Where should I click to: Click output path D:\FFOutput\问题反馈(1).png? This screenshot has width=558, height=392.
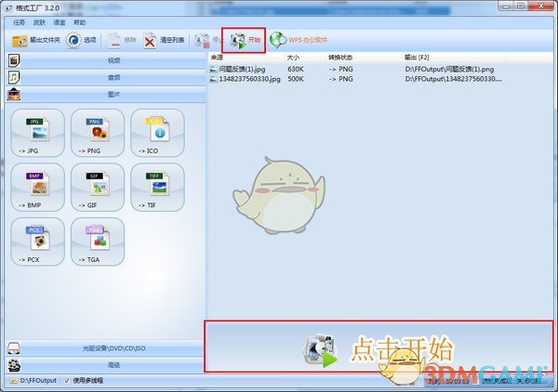click(449, 70)
